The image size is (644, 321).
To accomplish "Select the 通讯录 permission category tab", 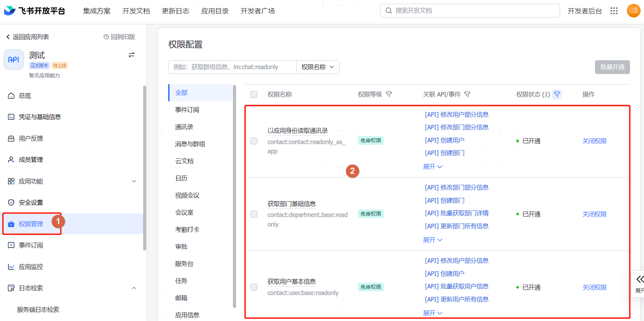I will [184, 127].
